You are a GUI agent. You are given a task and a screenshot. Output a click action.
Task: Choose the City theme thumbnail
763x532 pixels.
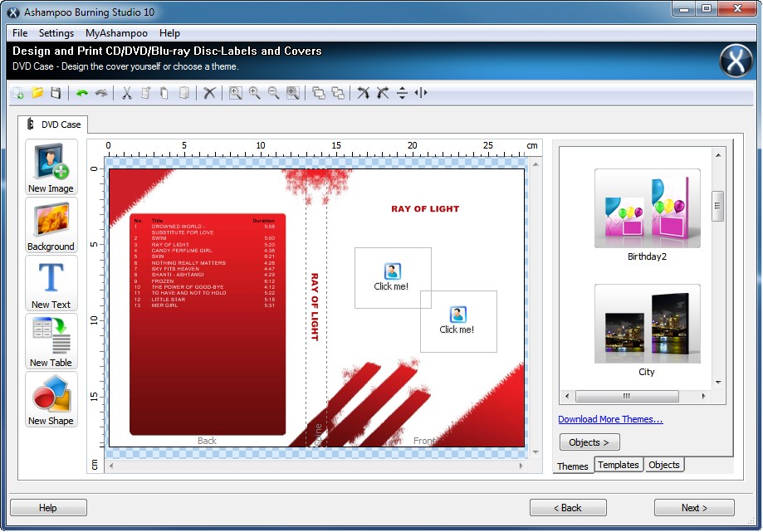[x=648, y=324]
